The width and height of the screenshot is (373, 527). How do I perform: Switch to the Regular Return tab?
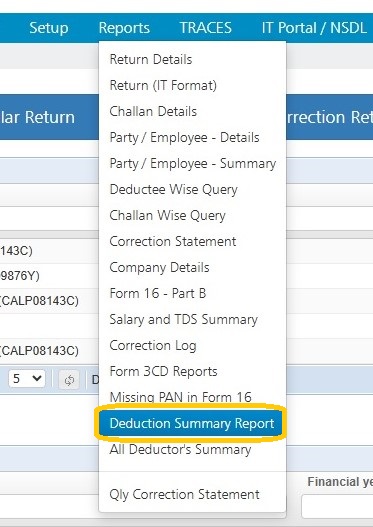click(49, 117)
